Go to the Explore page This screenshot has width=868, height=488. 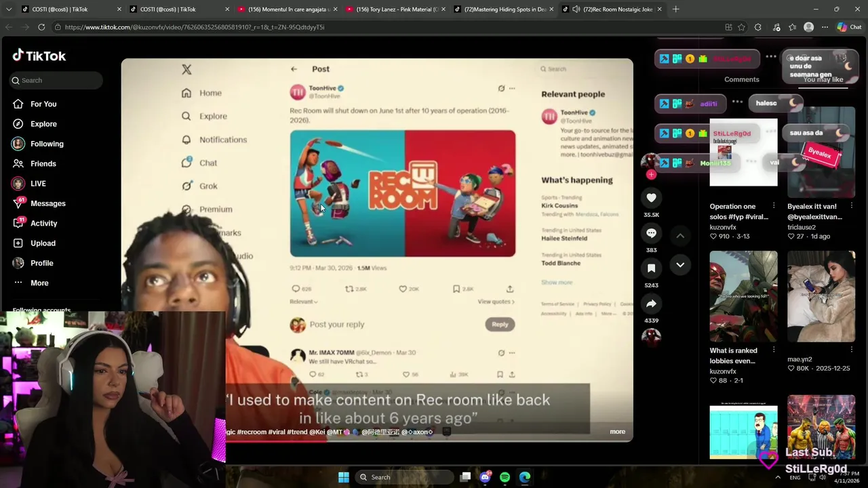(43, 124)
